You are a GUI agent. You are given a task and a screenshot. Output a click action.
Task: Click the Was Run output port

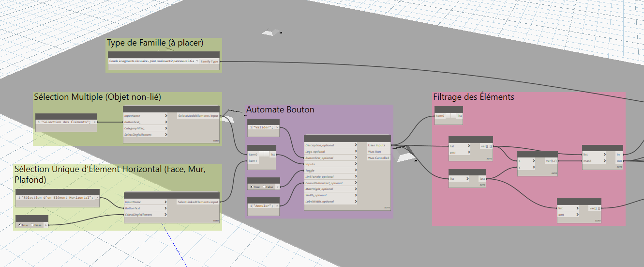374,151
